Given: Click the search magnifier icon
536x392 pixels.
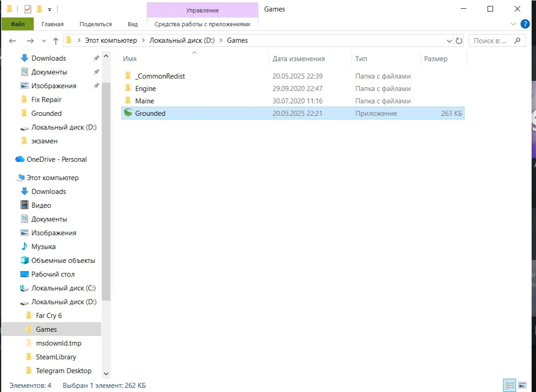Looking at the screenshot, I should point(517,41).
